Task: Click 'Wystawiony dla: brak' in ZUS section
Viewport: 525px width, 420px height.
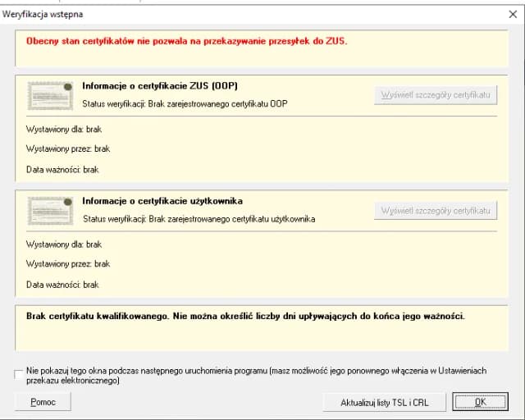Action: 64,130
